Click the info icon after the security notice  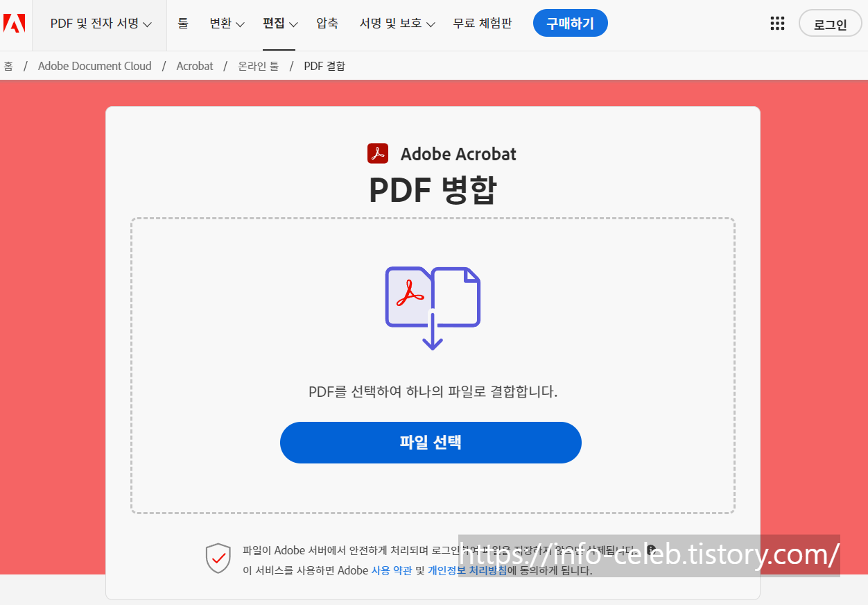click(x=651, y=549)
